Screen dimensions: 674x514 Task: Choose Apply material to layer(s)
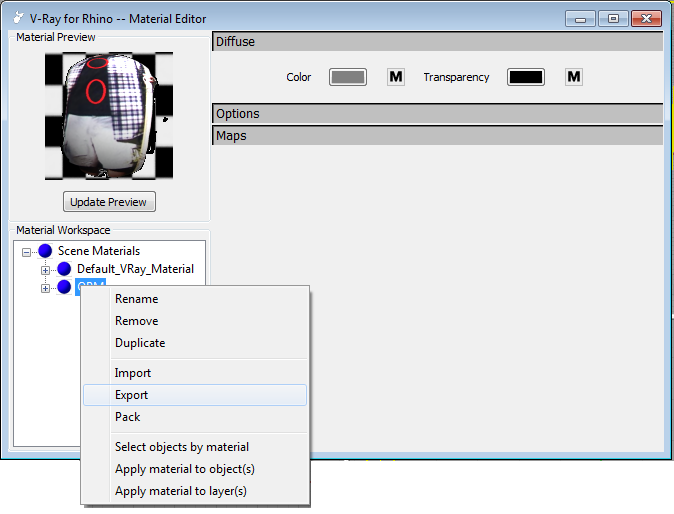tap(195, 491)
